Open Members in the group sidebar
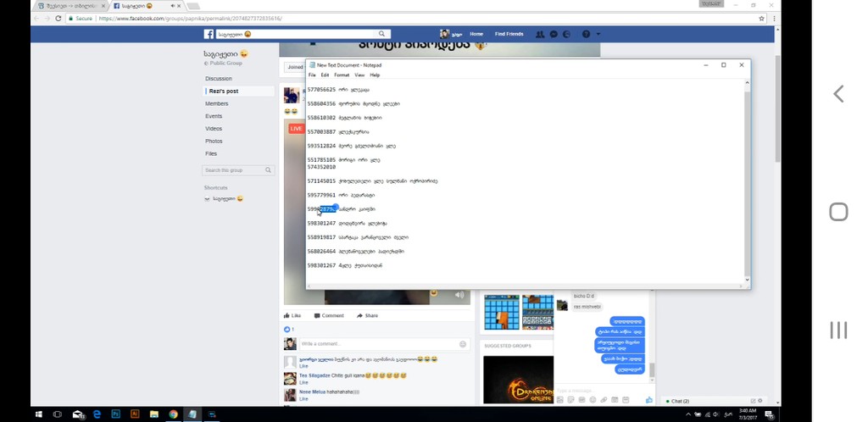This screenshot has width=868, height=422. click(216, 103)
